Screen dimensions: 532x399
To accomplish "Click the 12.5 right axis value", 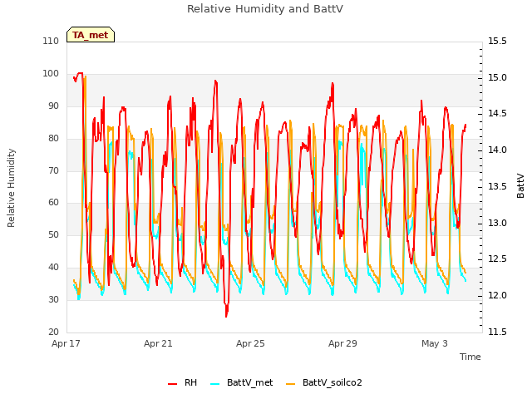I will 497,259.
